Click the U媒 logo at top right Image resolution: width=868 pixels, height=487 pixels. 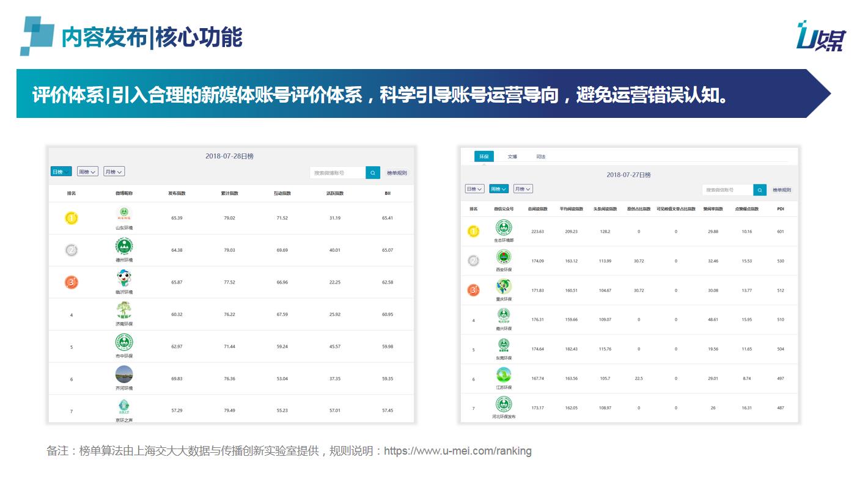821,35
